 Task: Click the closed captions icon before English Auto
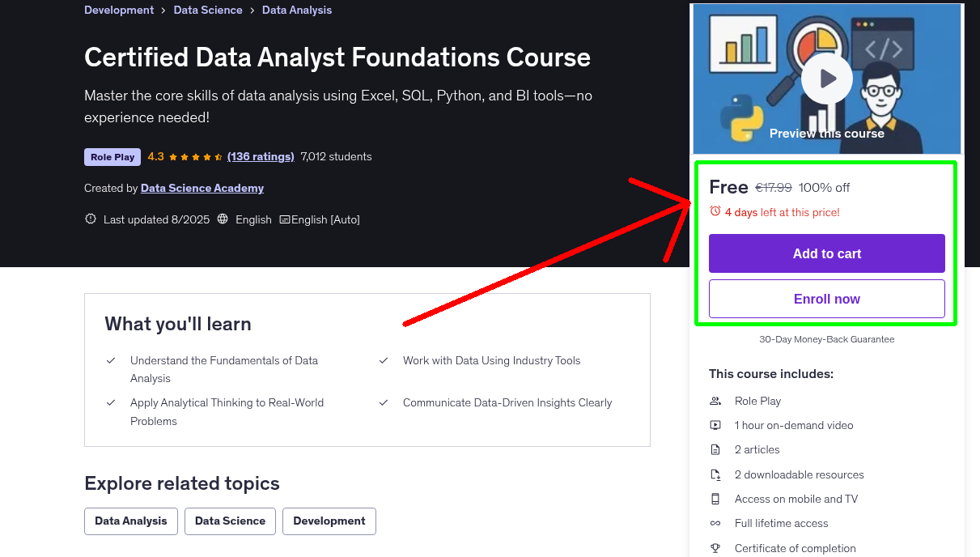click(x=286, y=219)
